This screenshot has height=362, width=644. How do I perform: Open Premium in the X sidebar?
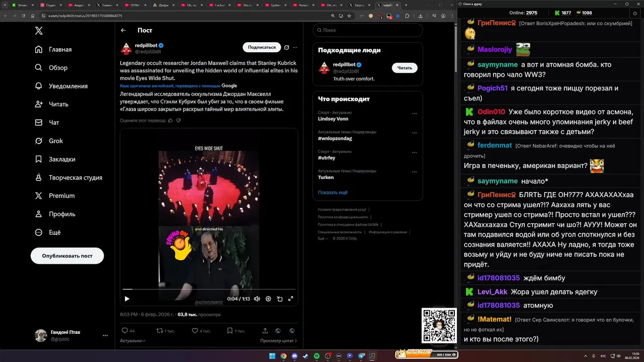click(54, 196)
